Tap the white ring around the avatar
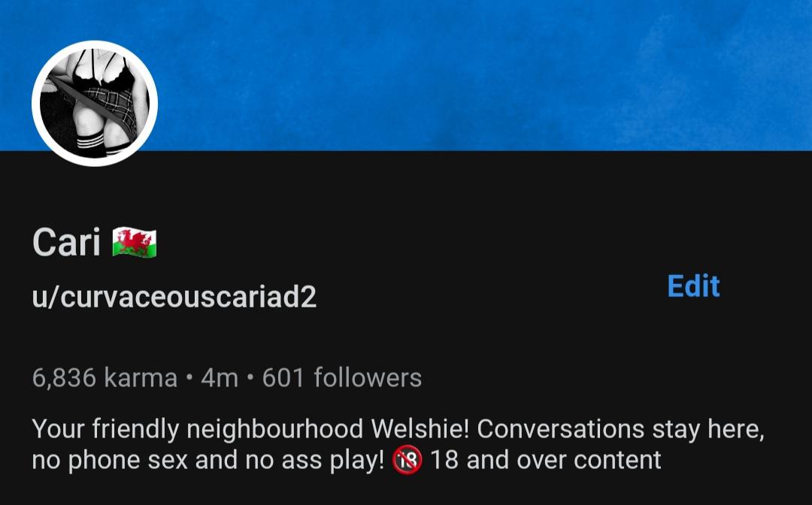The height and width of the screenshot is (505, 812). pyautogui.click(x=95, y=44)
